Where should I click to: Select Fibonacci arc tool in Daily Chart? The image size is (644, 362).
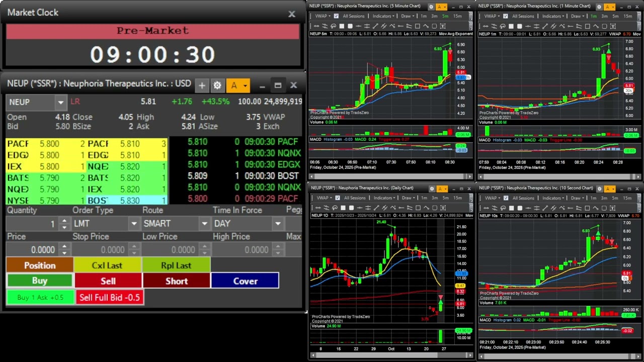coord(335,207)
